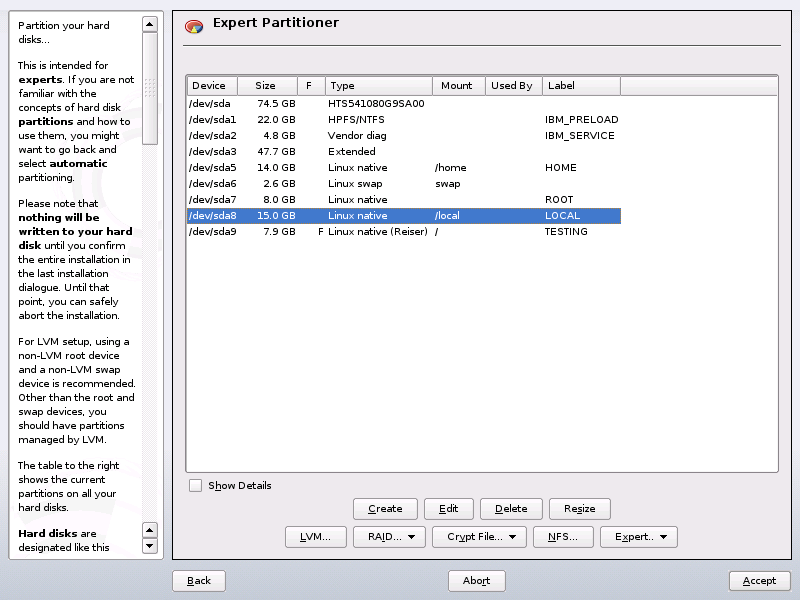The height and width of the screenshot is (600, 800).
Task: Select the /dev/sda disk row
Action: (404, 104)
